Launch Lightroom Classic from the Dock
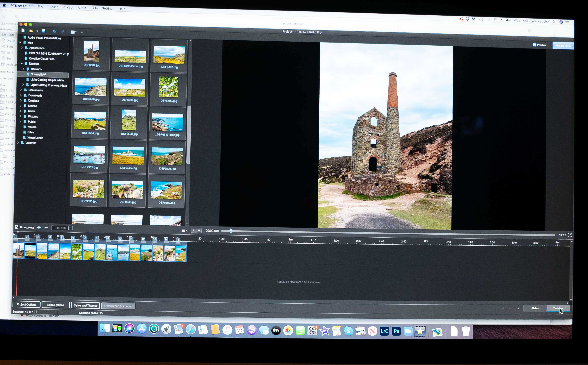The image size is (588, 365). pyautogui.click(x=384, y=331)
